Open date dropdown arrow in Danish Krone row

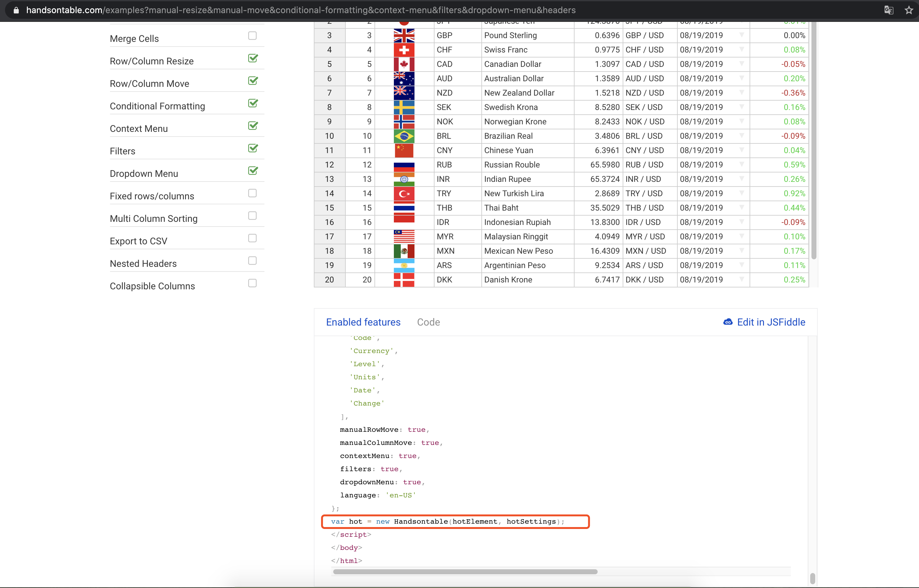[x=741, y=280]
